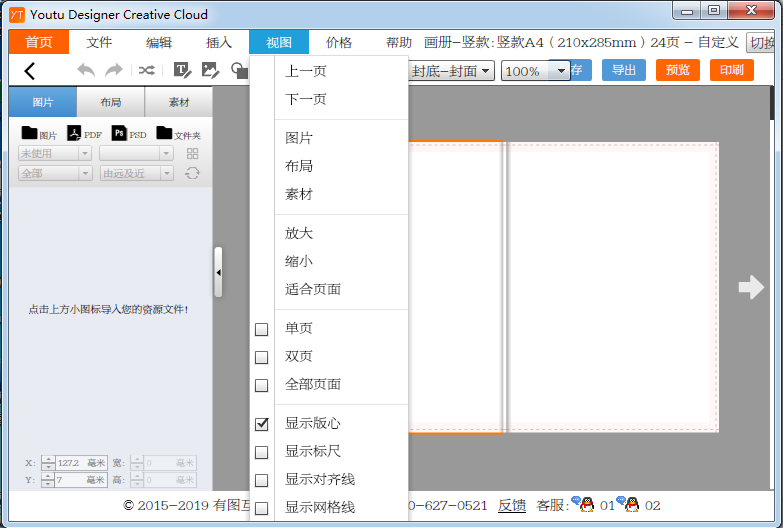
Task: Select the insert text tool icon
Action: [x=182, y=70]
